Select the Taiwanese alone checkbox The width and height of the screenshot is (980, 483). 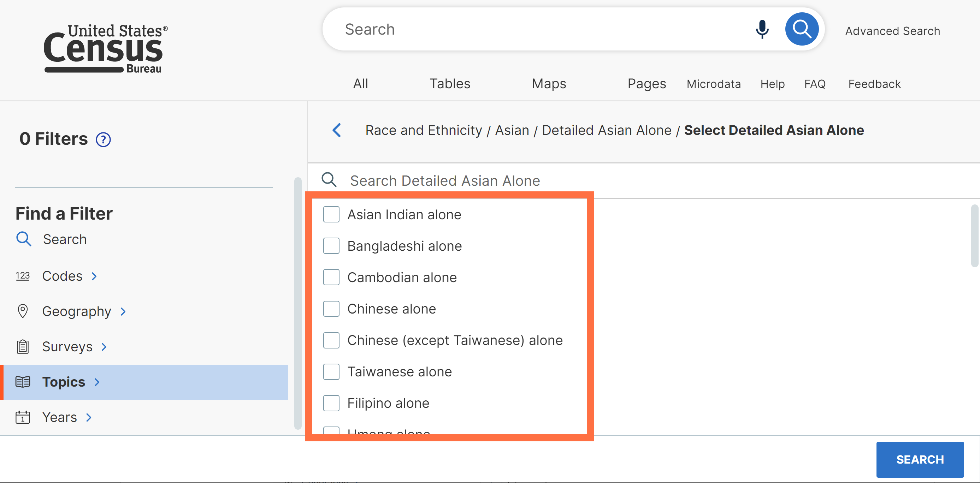pyautogui.click(x=331, y=371)
